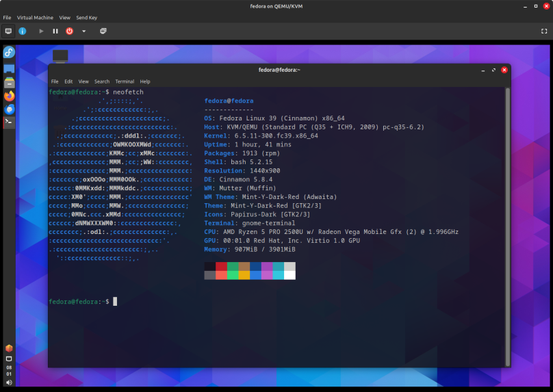
Task: Open the network tray icon
Action: tap(9, 359)
